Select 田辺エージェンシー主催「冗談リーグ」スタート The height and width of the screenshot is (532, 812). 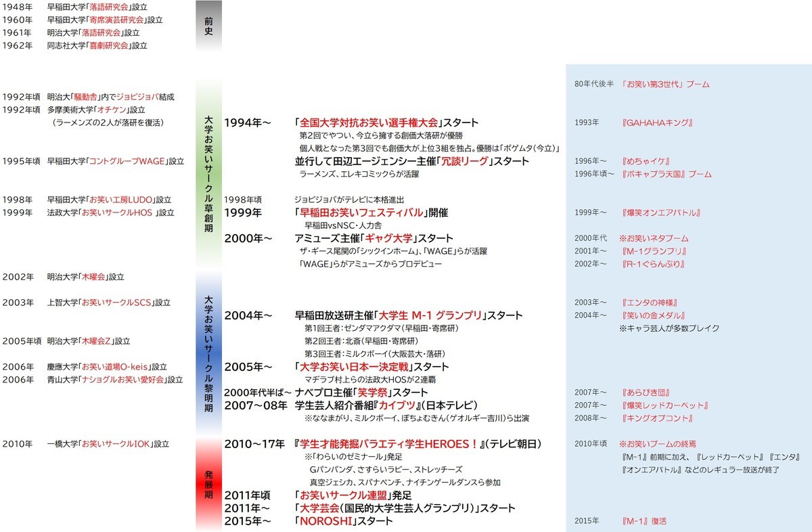coord(411,162)
